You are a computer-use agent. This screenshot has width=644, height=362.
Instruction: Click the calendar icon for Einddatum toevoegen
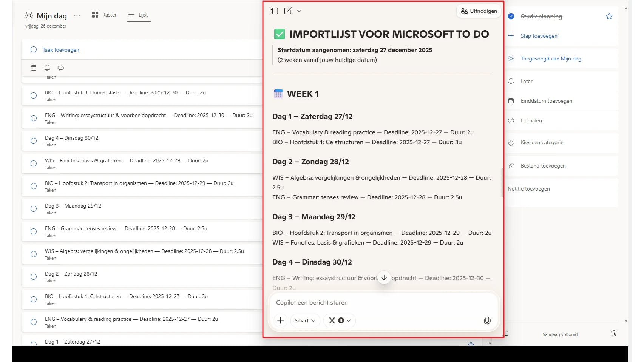(511, 101)
